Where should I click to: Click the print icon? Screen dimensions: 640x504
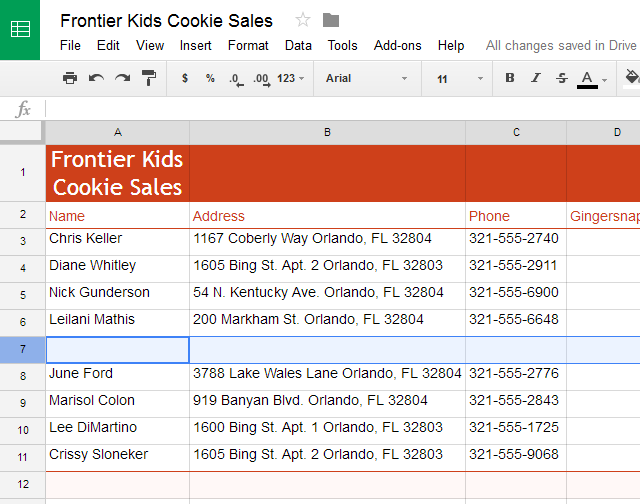pos(70,78)
